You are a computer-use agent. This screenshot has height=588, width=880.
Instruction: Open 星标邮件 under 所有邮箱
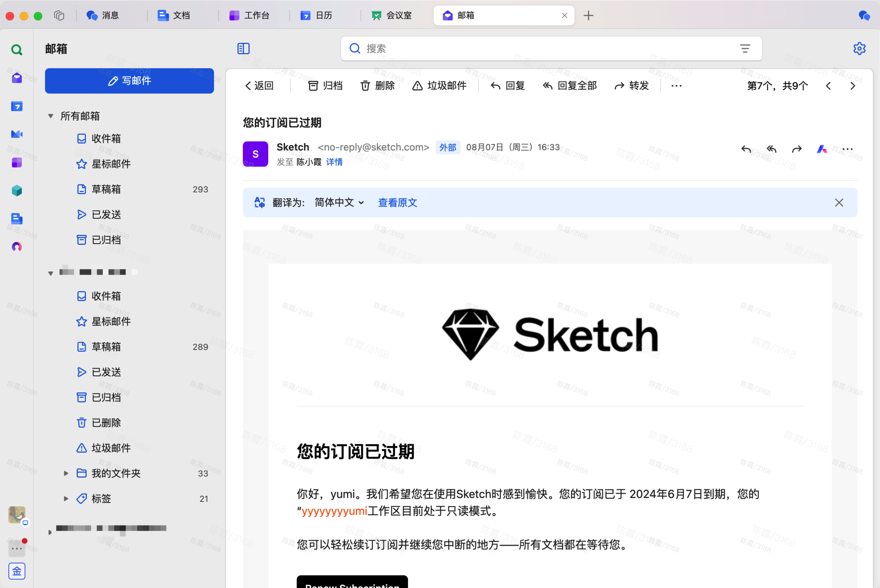pos(129,164)
